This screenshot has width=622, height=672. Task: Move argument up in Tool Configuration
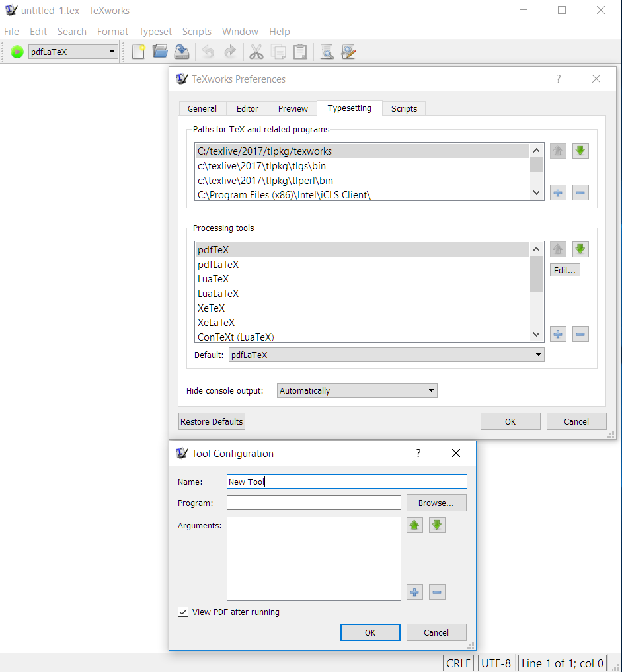pyautogui.click(x=414, y=525)
